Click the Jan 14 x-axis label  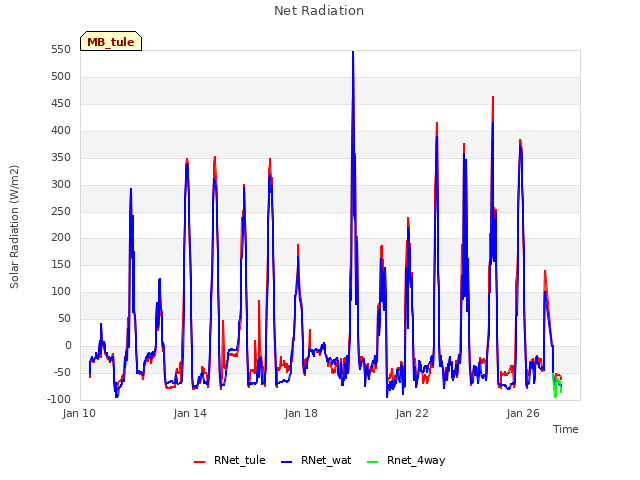(190, 413)
